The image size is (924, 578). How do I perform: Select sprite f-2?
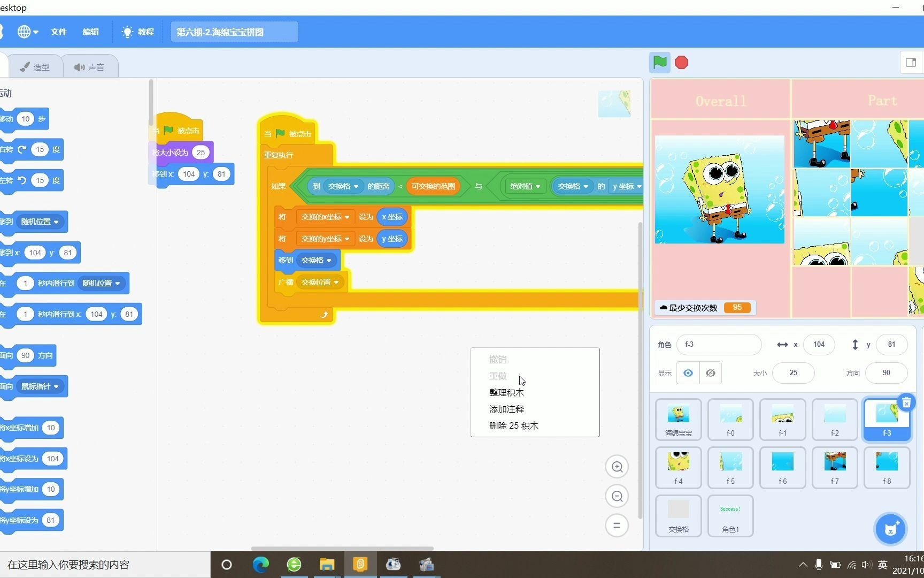[x=835, y=420]
